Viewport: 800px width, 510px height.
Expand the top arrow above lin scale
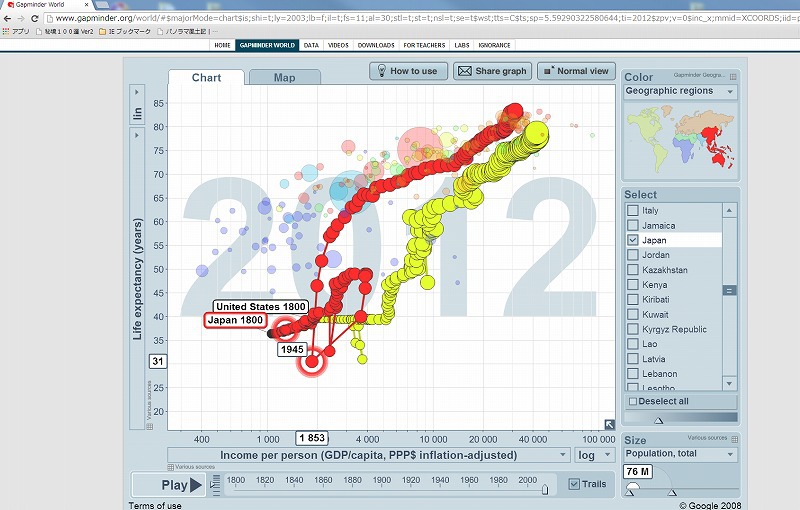137,92
